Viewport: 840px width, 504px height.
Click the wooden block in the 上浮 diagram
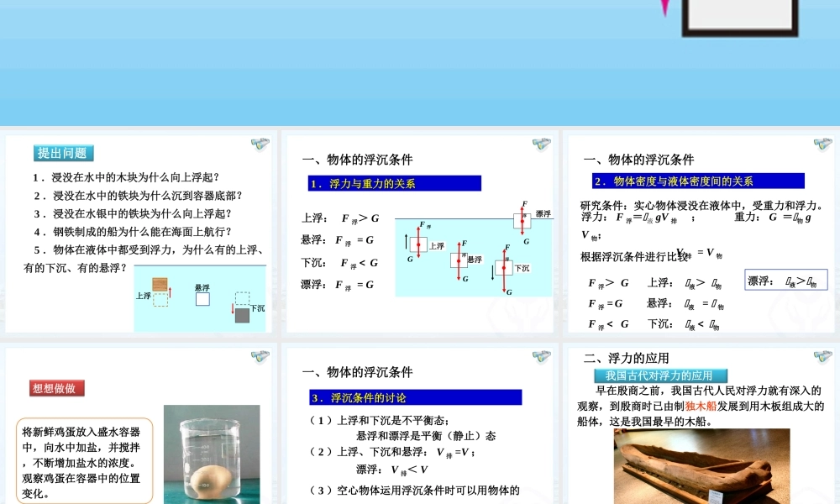(x=160, y=285)
